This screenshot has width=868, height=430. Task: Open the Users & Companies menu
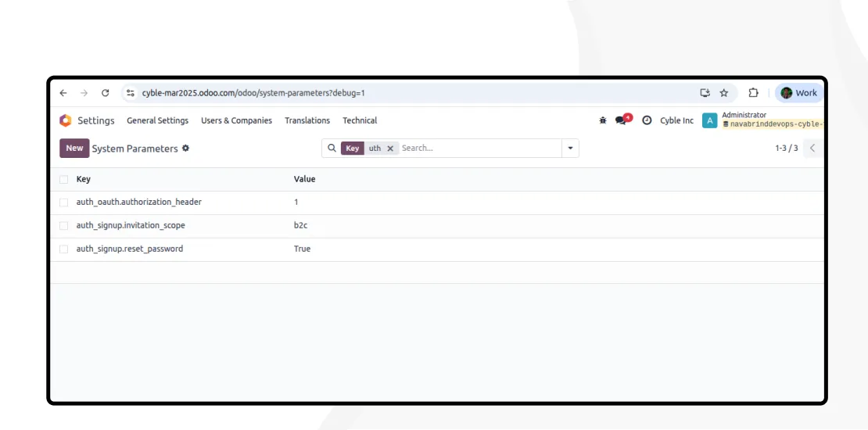[x=236, y=120]
